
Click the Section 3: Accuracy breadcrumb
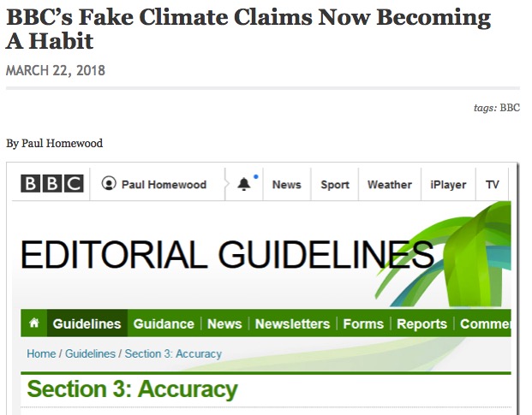[173, 353]
